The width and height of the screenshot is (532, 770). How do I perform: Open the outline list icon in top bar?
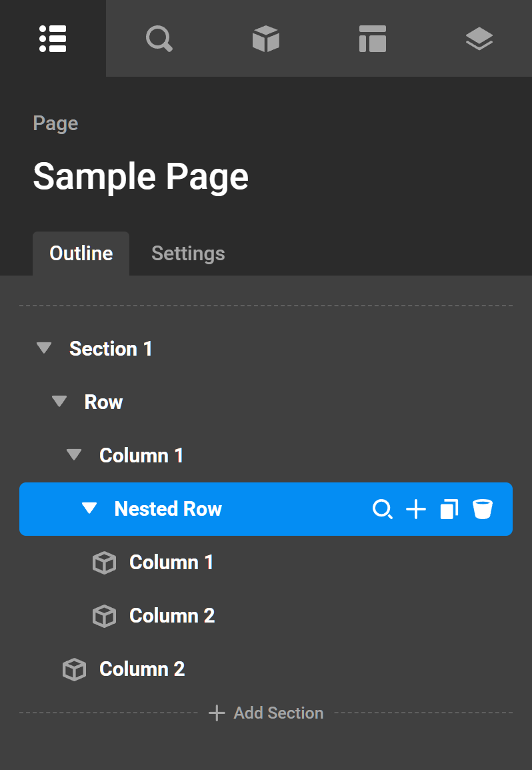pyautogui.click(x=53, y=39)
